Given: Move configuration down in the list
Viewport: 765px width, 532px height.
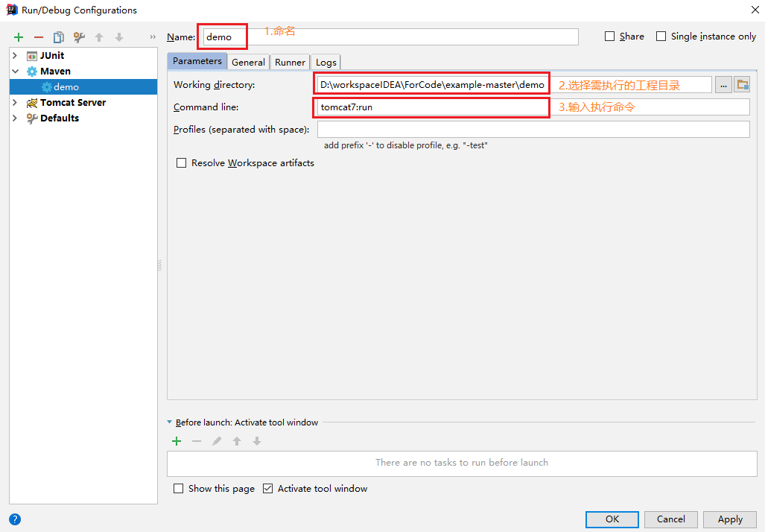Looking at the screenshot, I should pos(119,37).
